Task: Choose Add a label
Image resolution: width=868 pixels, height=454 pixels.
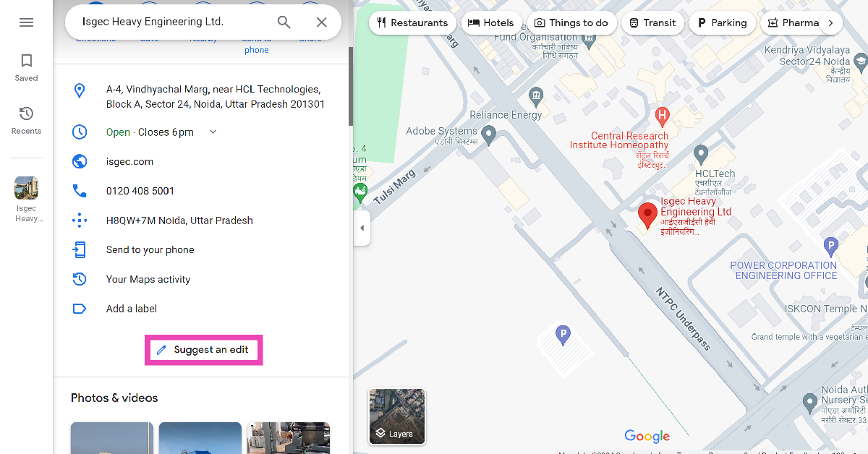Action: point(132,309)
